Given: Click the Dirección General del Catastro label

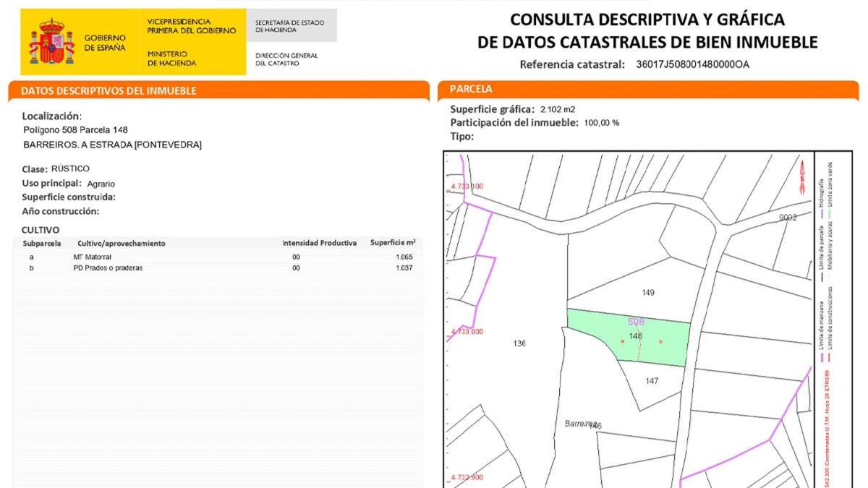Looking at the screenshot, I should pos(286,59).
